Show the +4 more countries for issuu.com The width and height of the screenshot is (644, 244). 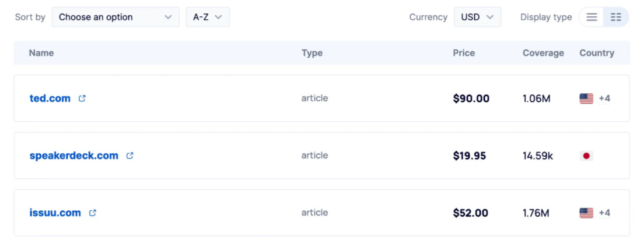604,213
